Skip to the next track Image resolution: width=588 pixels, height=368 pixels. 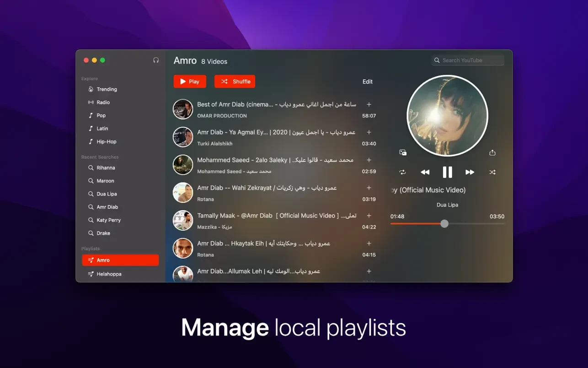pos(470,172)
